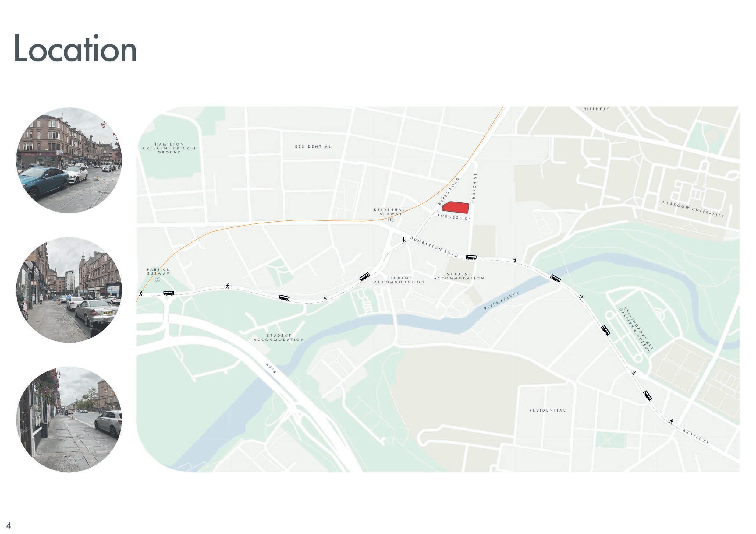756x534 pixels.
Task: Select the Hamilton Crescent Cricket Ground label
Action: [x=169, y=148]
